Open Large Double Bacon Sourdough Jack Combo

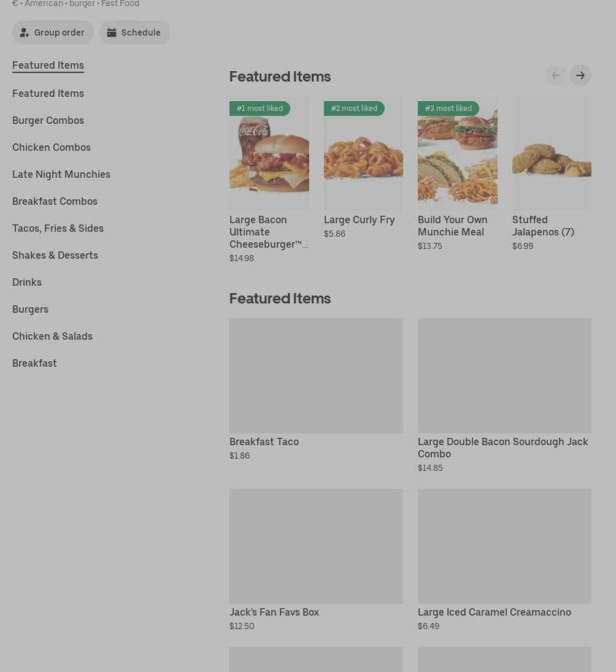coord(502,448)
